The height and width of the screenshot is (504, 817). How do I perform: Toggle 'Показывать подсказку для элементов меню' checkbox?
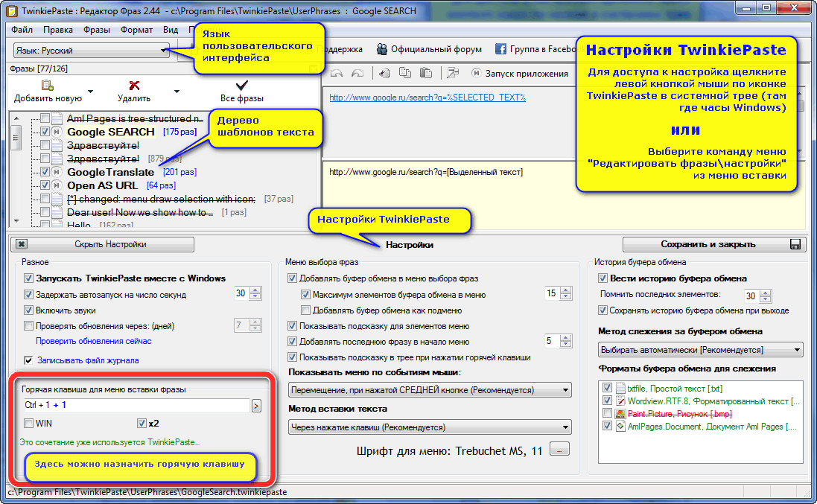292,326
